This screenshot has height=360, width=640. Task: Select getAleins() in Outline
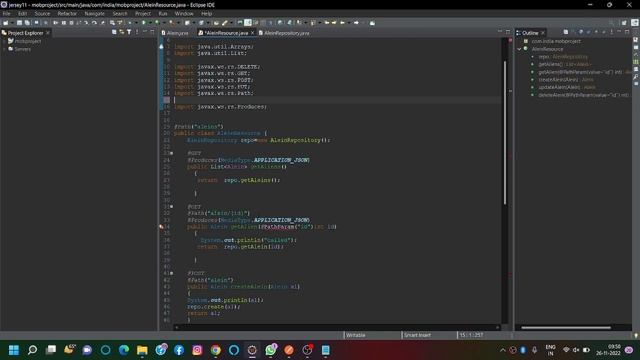tap(563, 64)
